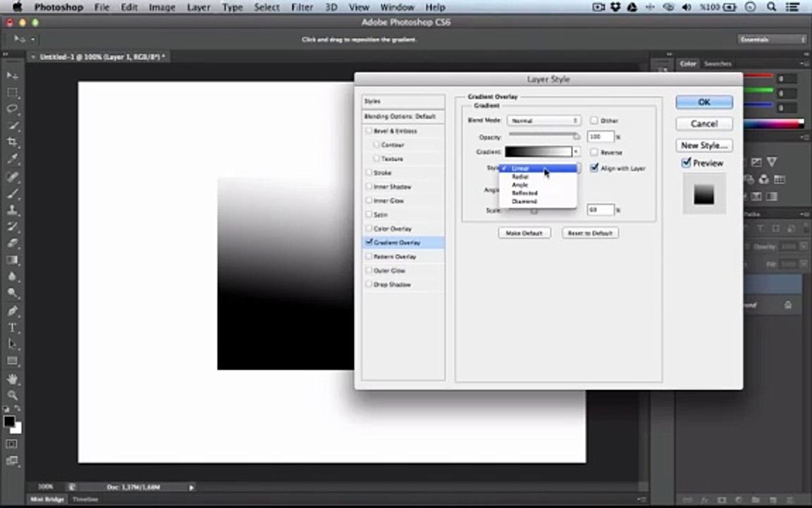
Task: Click the New Style... button
Action: click(x=704, y=145)
